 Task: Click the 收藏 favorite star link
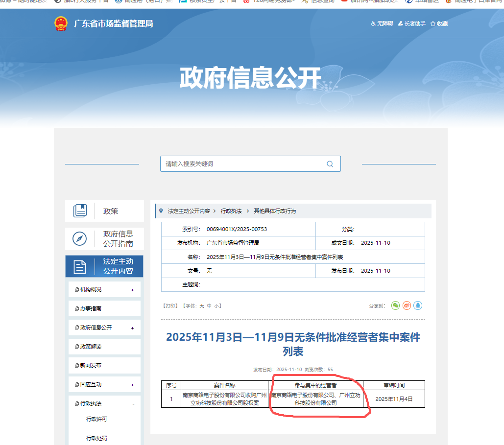click(x=439, y=23)
